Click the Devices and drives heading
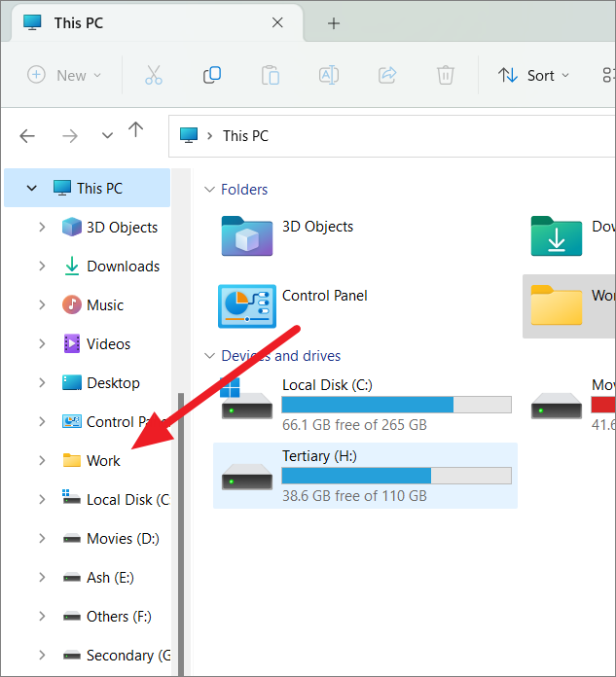 click(x=281, y=356)
